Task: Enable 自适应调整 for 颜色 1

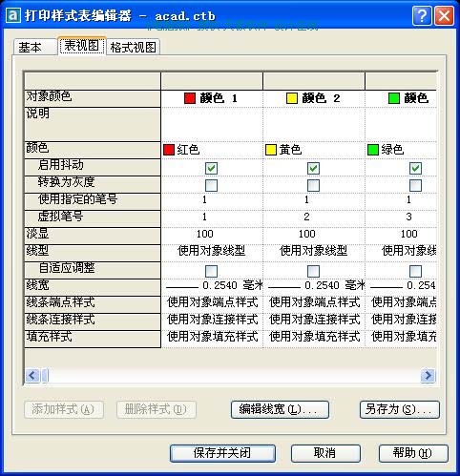Action: point(211,271)
